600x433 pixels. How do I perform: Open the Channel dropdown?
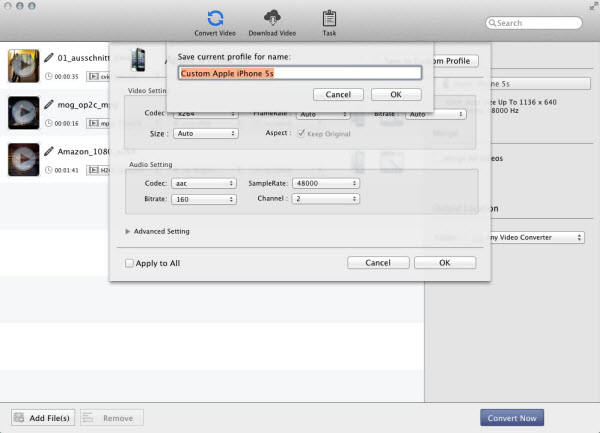[x=326, y=199]
